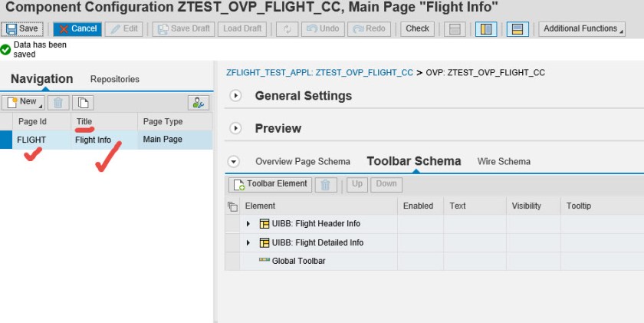
Task: Open the Additional Functions dropdown
Action: [583, 29]
